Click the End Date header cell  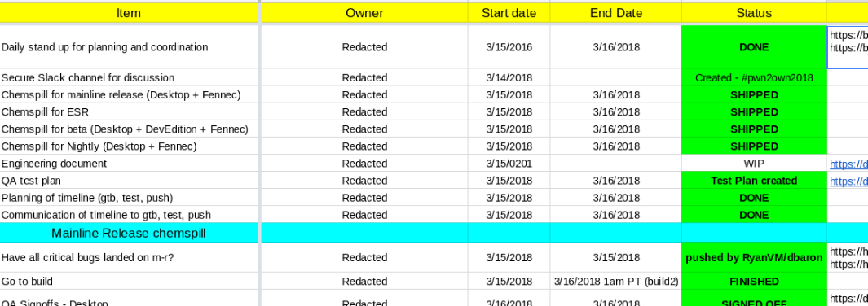click(615, 13)
